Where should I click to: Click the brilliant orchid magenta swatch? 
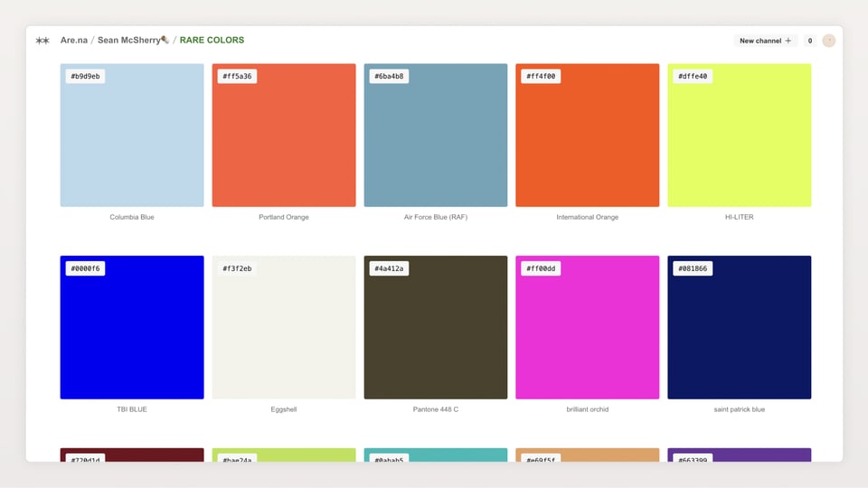(x=588, y=327)
